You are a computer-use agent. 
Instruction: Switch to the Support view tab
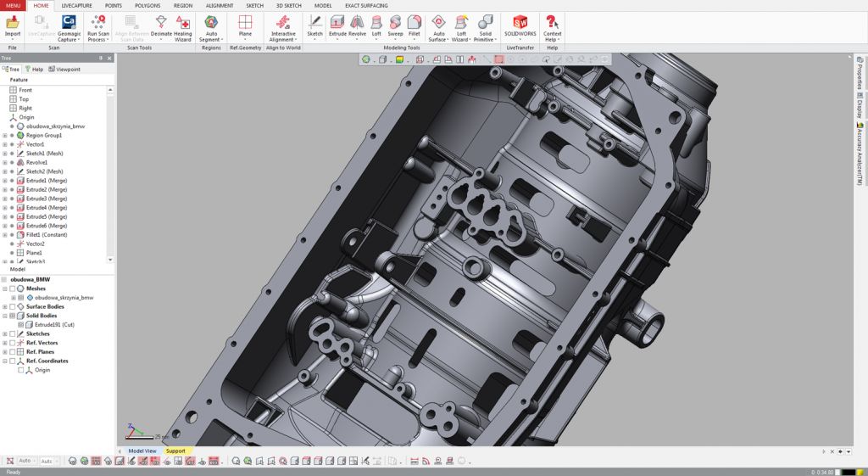pyautogui.click(x=175, y=451)
